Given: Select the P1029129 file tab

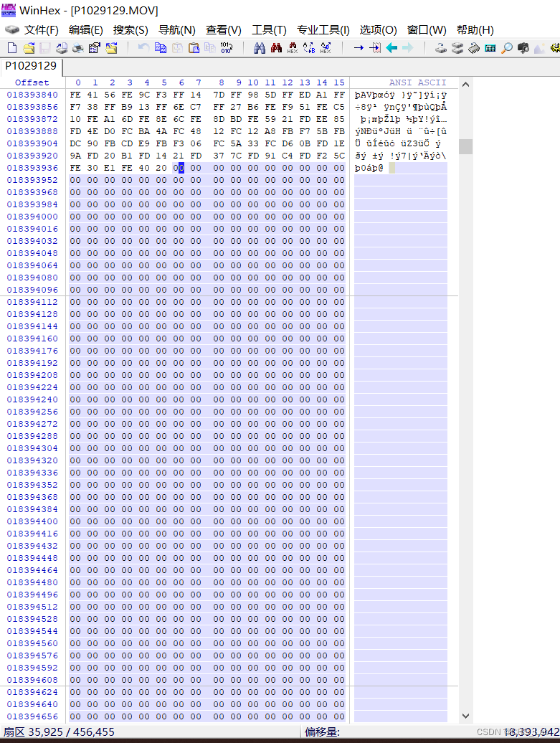Looking at the screenshot, I should point(31,66).
